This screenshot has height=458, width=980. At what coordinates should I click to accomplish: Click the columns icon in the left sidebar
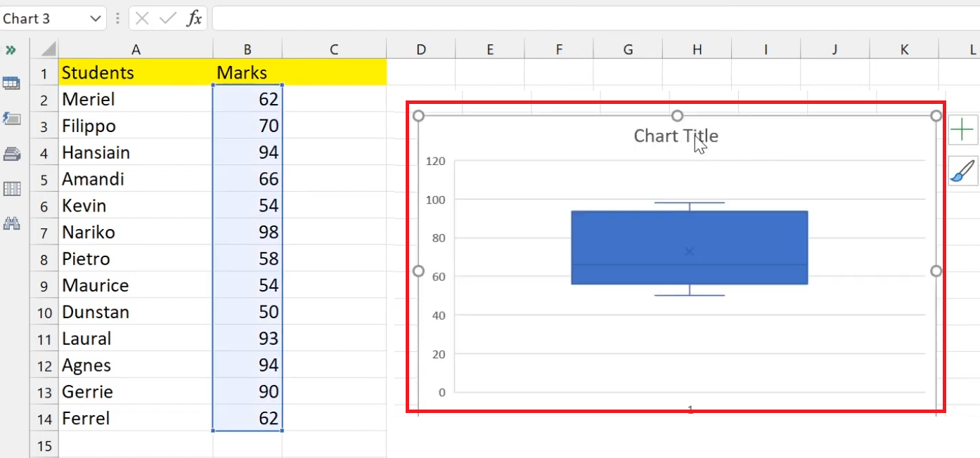(11, 188)
